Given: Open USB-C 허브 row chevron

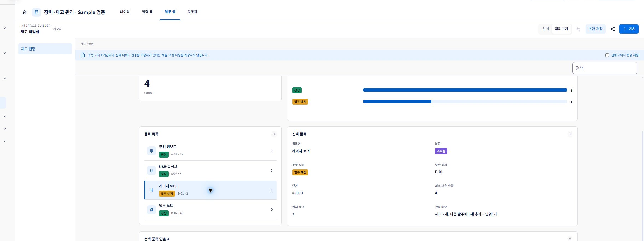Looking at the screenshot, I should [x=272, y=170].
